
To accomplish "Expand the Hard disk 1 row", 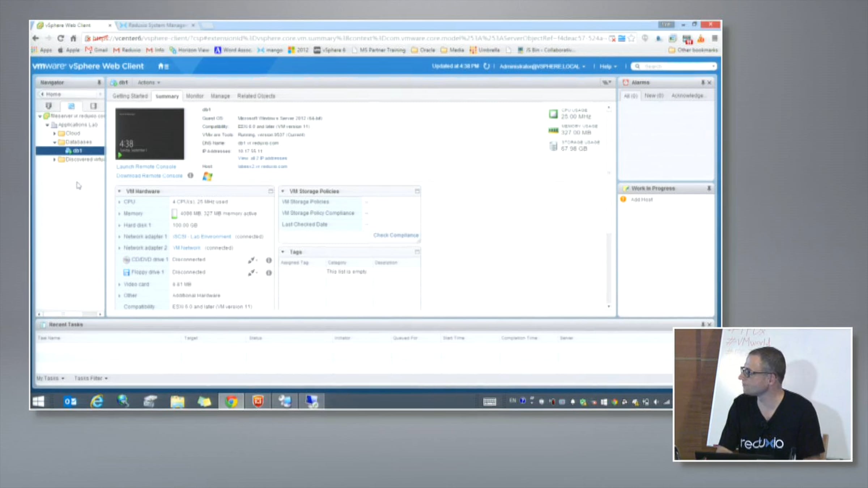I will (119, 225).
